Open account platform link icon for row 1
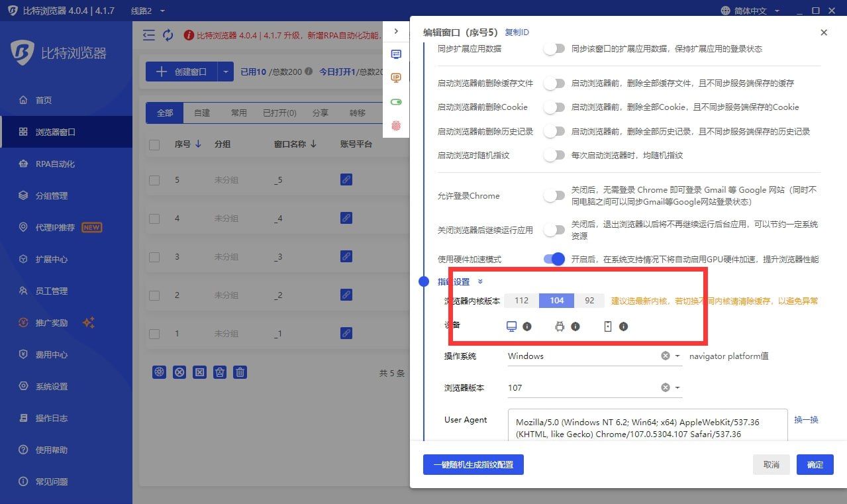This screenshot has width=847, height=504. 346,333
